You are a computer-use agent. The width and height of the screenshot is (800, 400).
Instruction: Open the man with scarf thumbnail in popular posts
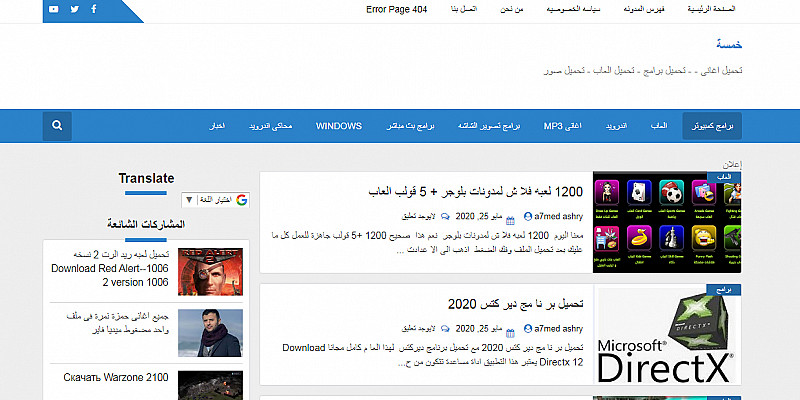pos(210,333)
